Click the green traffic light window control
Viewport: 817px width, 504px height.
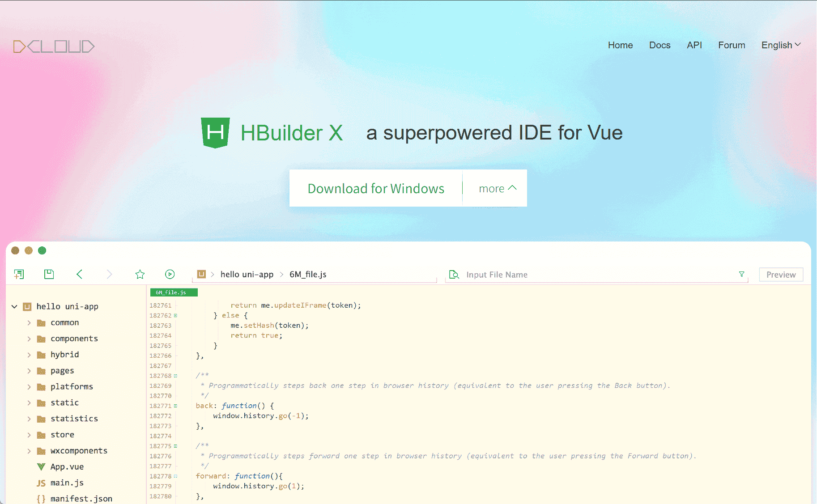pos(42,250)
